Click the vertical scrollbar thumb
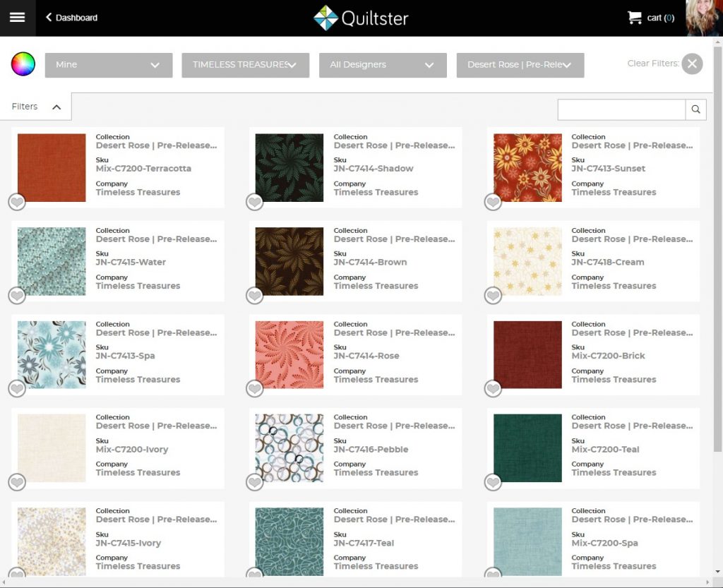The image size is (723, 588). click(x=717, y=249)
